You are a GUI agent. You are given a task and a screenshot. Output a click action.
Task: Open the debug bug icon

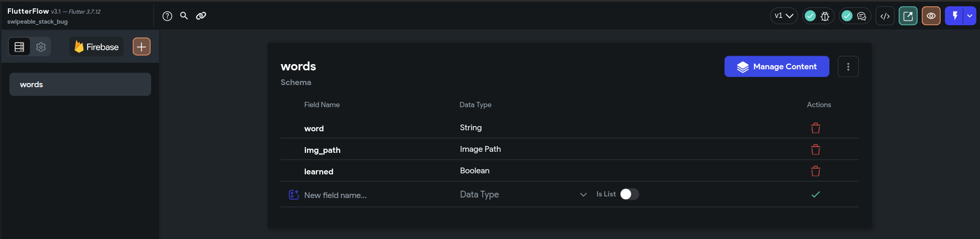coord(825,16)
